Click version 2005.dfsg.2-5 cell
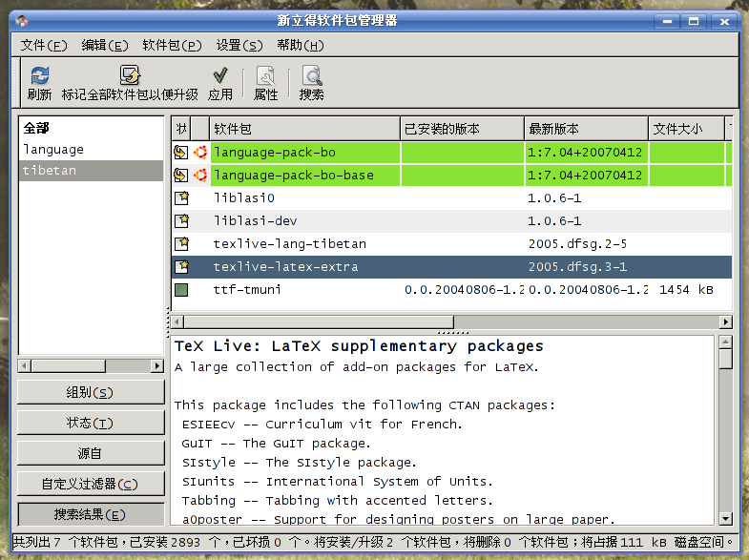Screen dimensions: 749x560 point(577,244)
